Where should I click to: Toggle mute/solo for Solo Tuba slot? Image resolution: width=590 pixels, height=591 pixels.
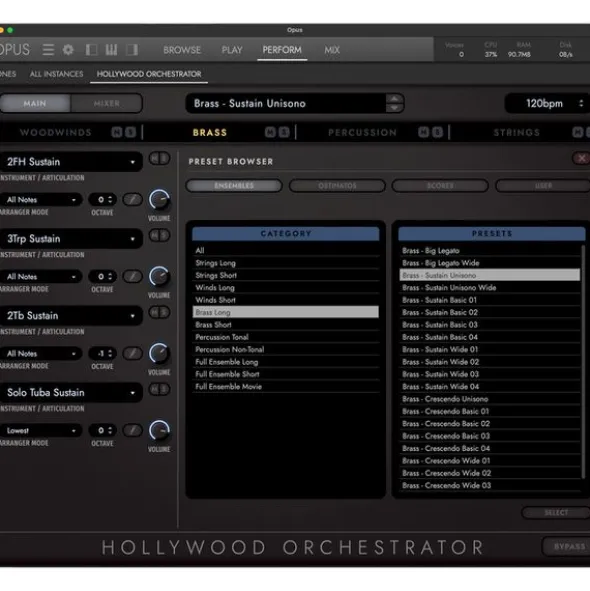[159, 389]
